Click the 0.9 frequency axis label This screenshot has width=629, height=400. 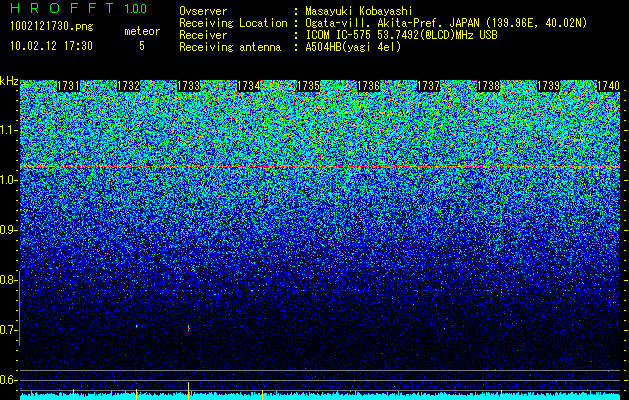coord(8,230)
